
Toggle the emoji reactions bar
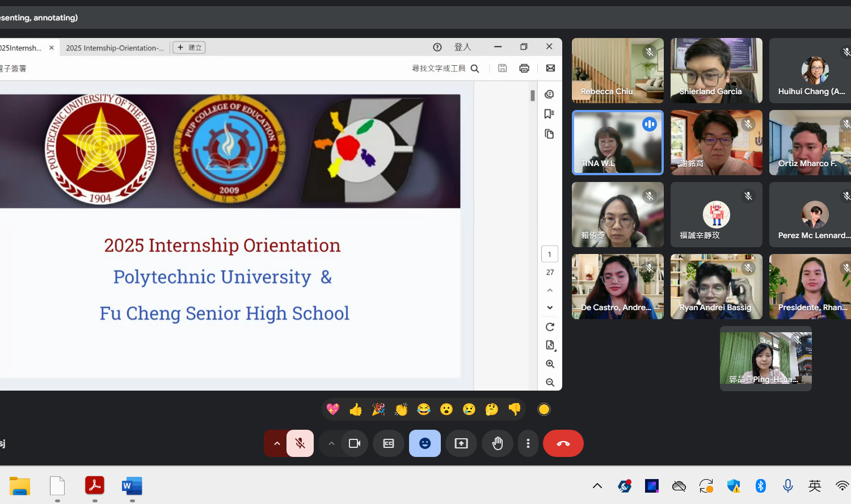[425, 443]
